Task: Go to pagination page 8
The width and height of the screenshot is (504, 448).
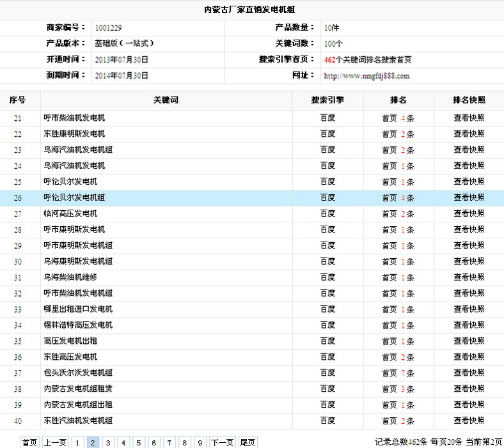Action: [185, 442]
